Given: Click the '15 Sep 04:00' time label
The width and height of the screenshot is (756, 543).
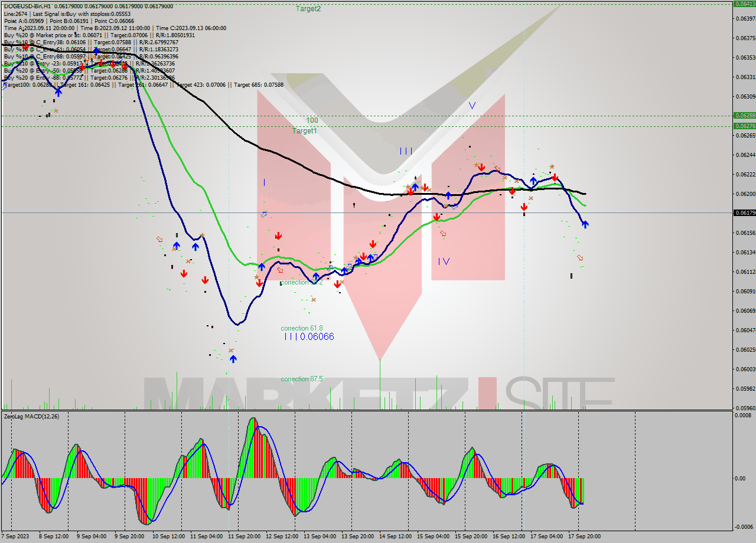Looking at the screenshot, I should click(433, 537).
